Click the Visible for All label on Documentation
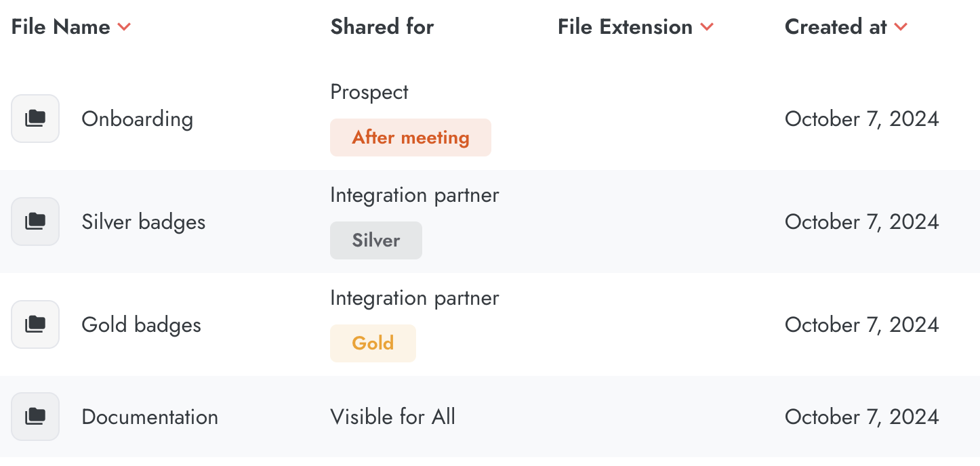This screenshot has width=980, height=466. click(x=392, y=417)
